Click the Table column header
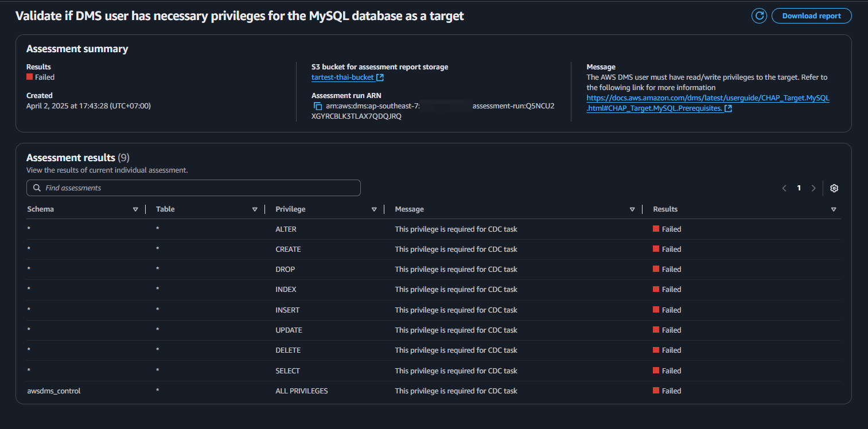This screenshot has width=868, height=429. (165, 209)
